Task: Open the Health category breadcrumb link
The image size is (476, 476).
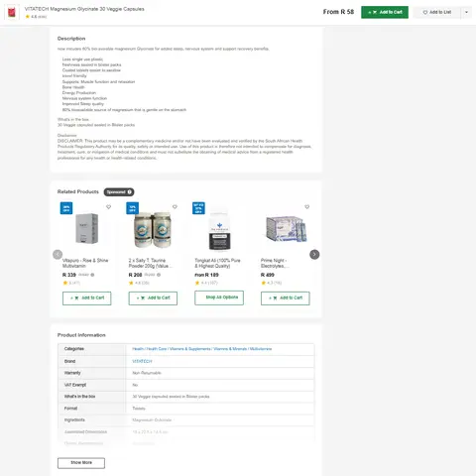Action: point(138,349)
